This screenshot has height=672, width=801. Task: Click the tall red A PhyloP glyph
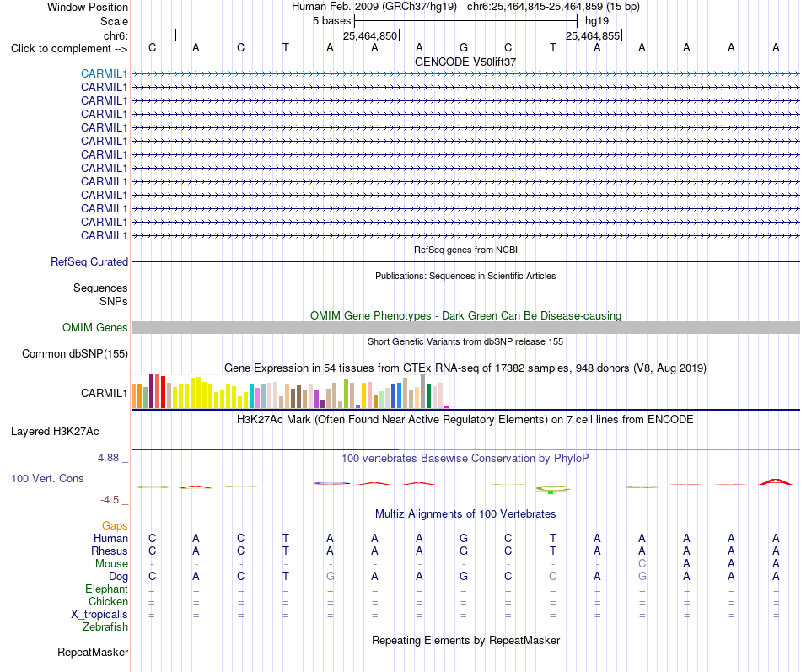tap(776, 481)
